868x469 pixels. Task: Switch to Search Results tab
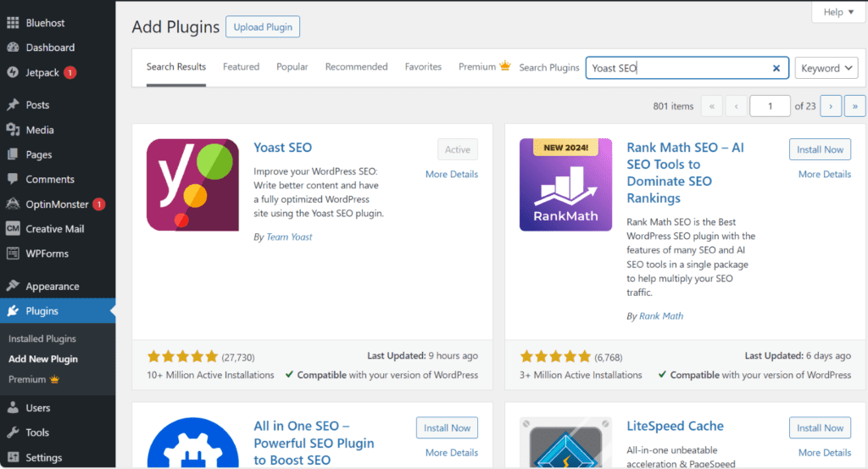[x=176, y=67]
